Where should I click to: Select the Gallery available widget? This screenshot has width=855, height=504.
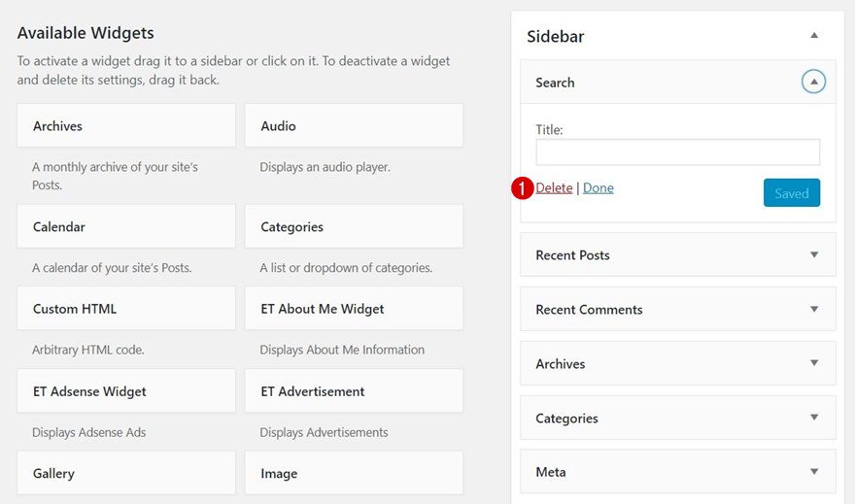(126, 474)
